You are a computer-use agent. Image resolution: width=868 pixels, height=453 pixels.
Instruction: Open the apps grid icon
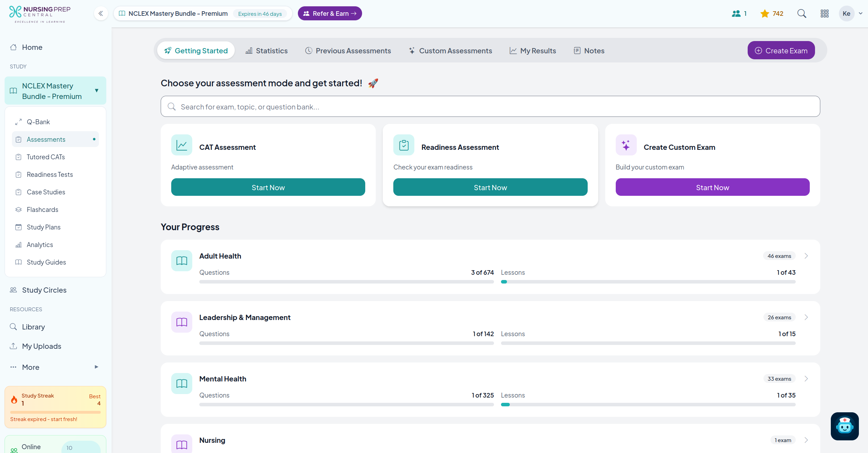824,14
